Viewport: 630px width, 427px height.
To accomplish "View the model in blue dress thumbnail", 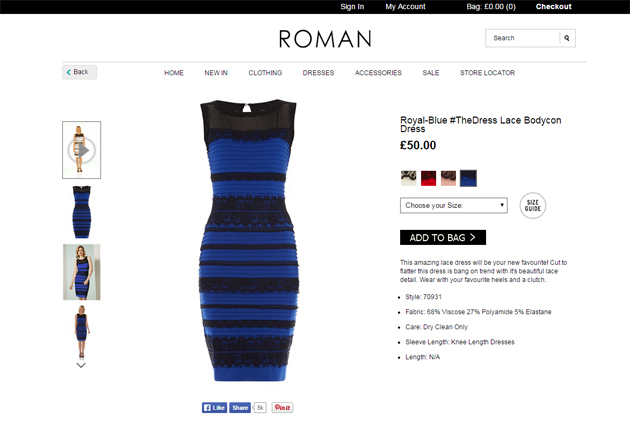I will pyautogui.click(x=82, y=272).
